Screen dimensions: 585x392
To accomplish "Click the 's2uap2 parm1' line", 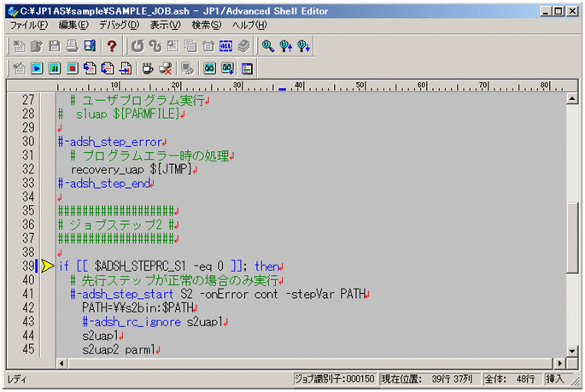I will 121,349.
